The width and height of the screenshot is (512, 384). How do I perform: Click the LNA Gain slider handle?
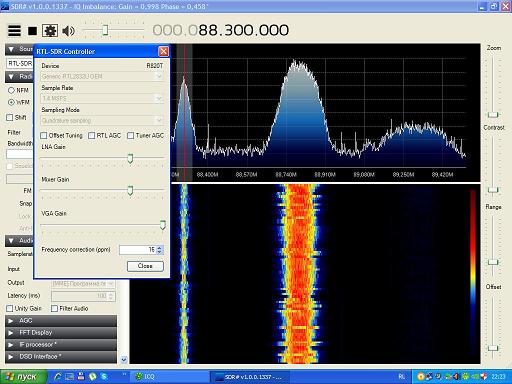click(x=130, y=158)
